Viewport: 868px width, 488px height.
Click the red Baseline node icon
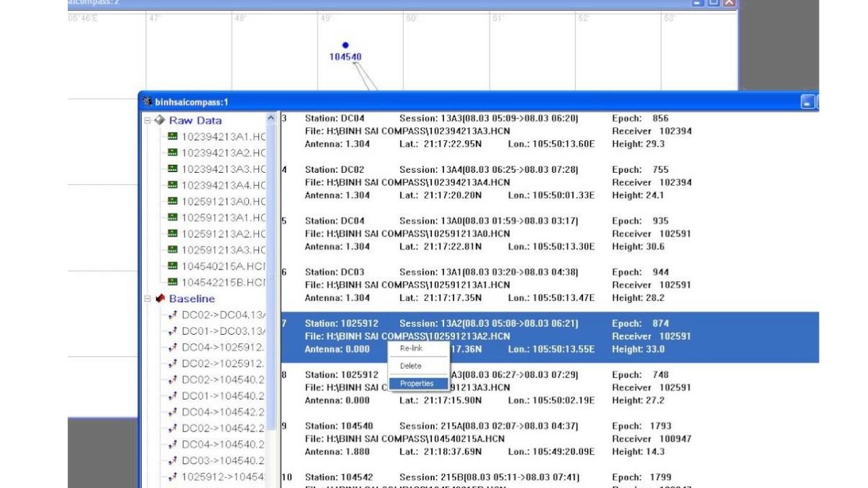pyautogui.click(x=160, y=299)
